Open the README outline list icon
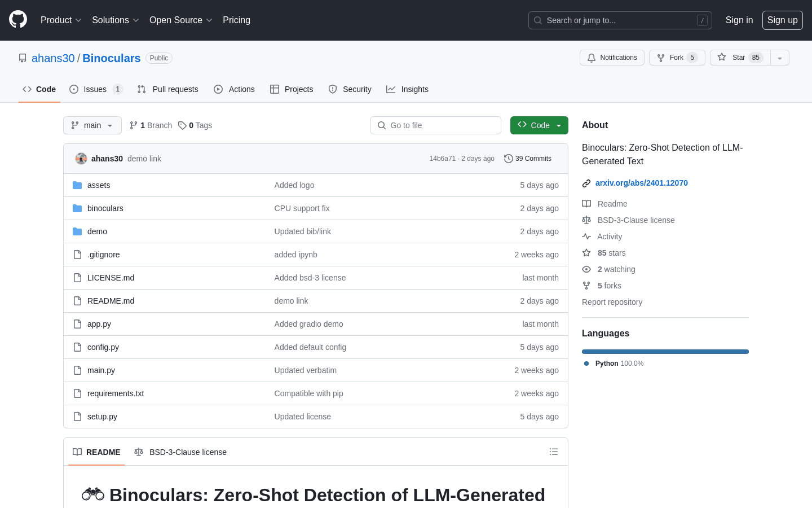Screen dimensions: 812x508 (x=554, y=452)
